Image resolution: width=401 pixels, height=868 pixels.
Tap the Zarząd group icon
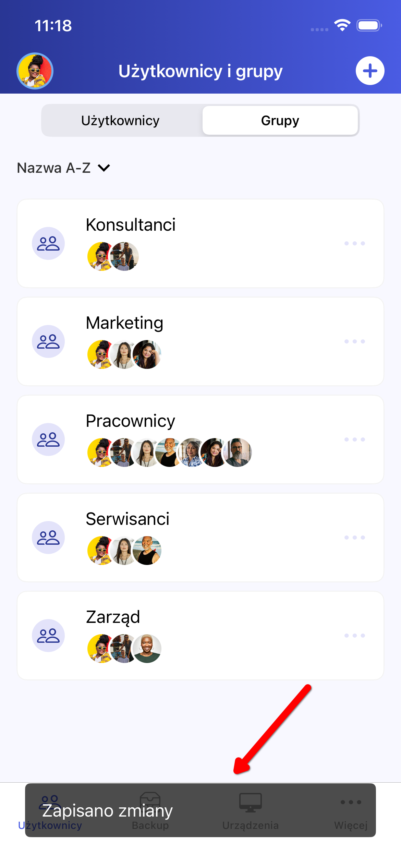coord(48,636)
